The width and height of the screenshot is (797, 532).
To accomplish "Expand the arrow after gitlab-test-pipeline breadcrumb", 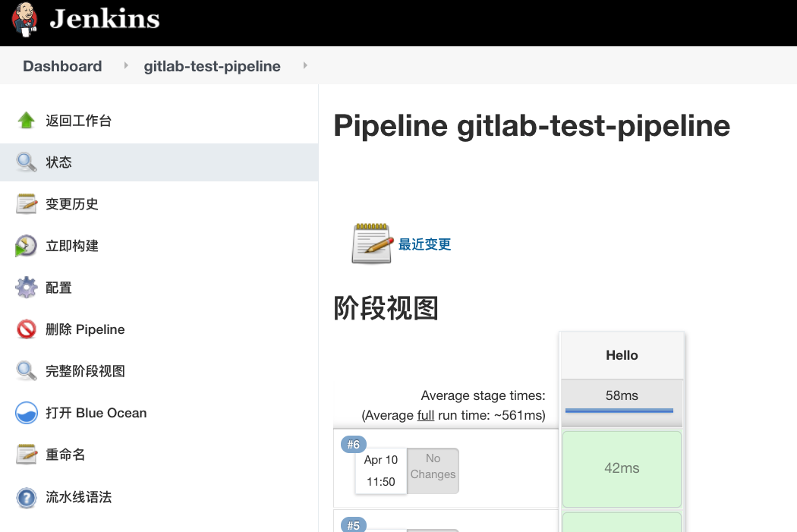I will 305,65.
